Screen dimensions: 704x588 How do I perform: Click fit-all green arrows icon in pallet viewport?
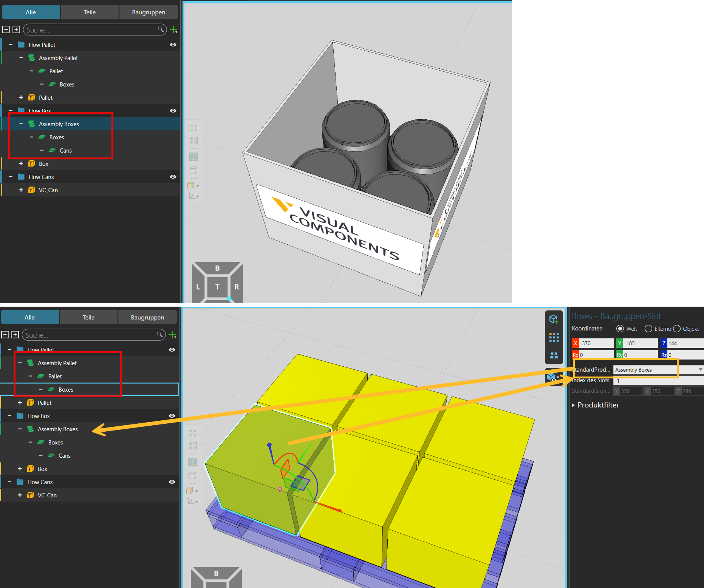(x=193, y=433)
